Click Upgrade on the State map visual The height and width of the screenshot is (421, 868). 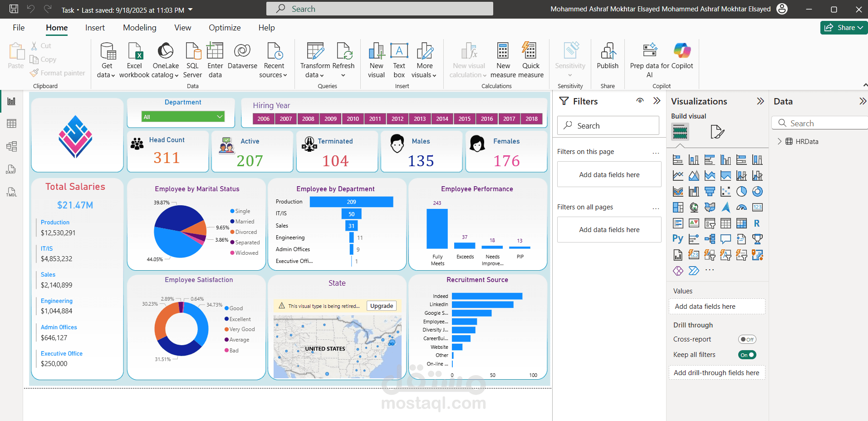coord(382,306)
